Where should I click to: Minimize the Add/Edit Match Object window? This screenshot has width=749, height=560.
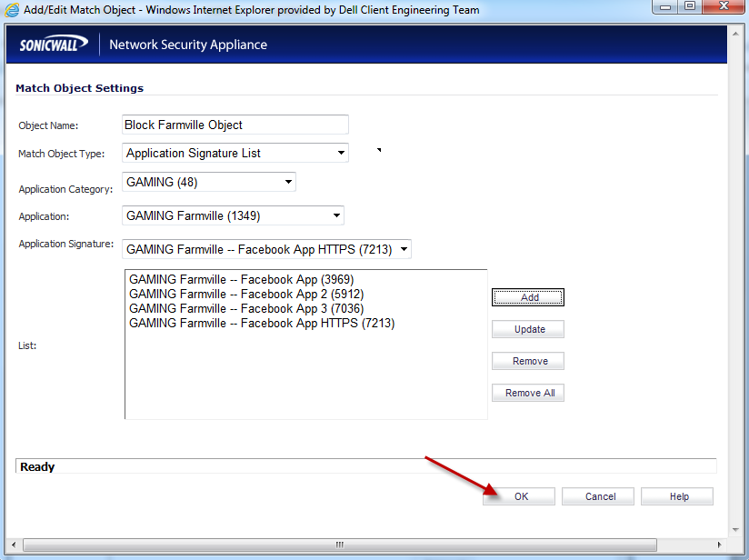coord(665,6)
